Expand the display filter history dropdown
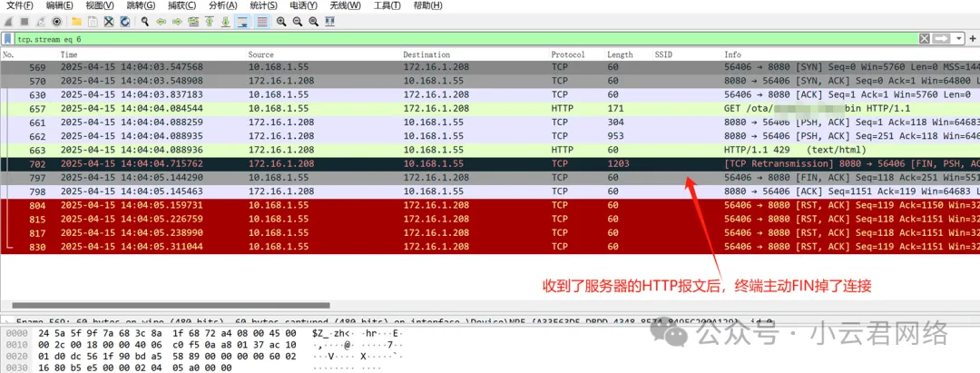This screenshot has width=980, height=373. pos(958,39)
